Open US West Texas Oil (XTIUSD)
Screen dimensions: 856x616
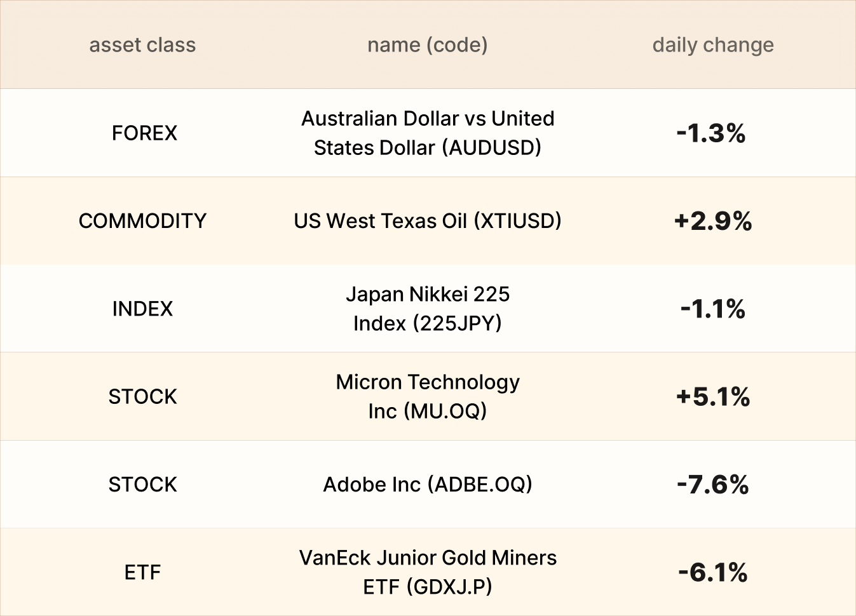coord(427,220)
